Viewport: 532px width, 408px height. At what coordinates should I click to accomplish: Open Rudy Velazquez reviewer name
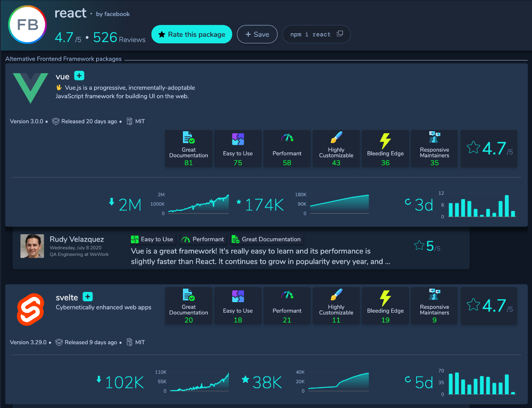pos(77,239)
